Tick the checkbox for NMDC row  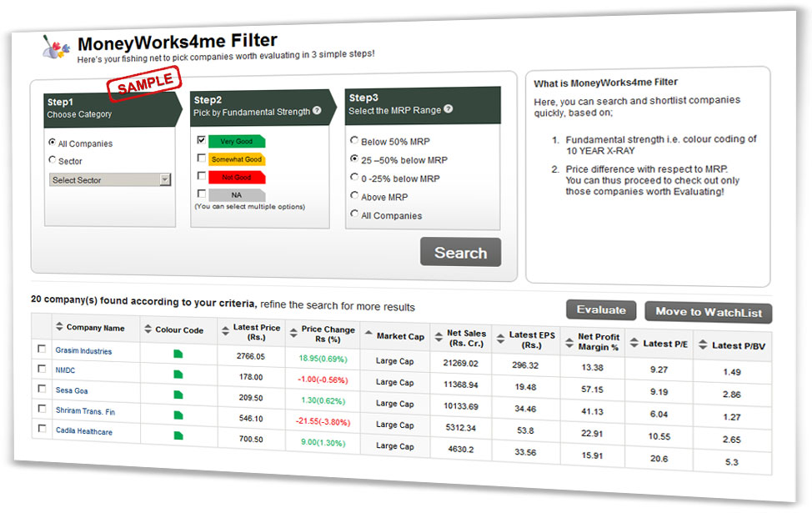point(42,368)
